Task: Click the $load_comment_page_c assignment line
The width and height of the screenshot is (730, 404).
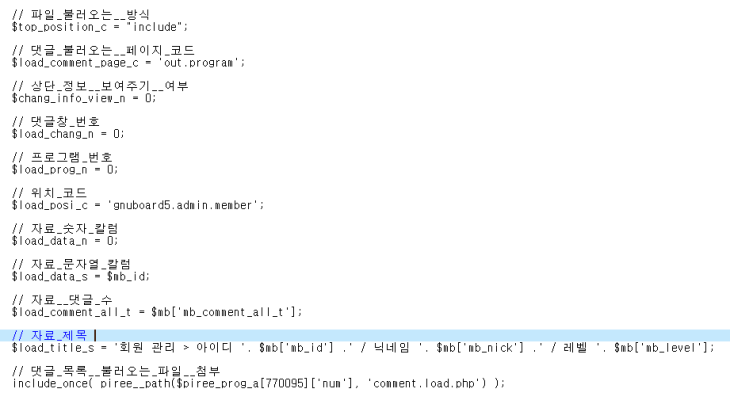Action: (x=128, y=62)
